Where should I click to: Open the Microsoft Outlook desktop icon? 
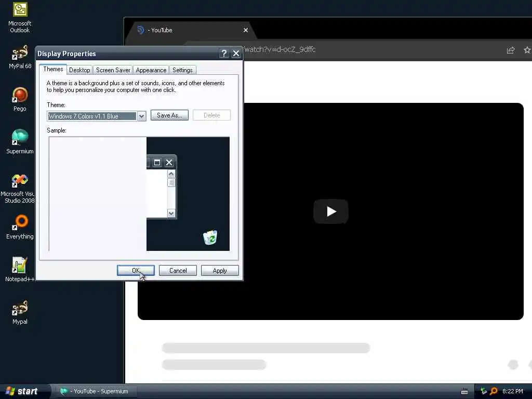point(20,17)
